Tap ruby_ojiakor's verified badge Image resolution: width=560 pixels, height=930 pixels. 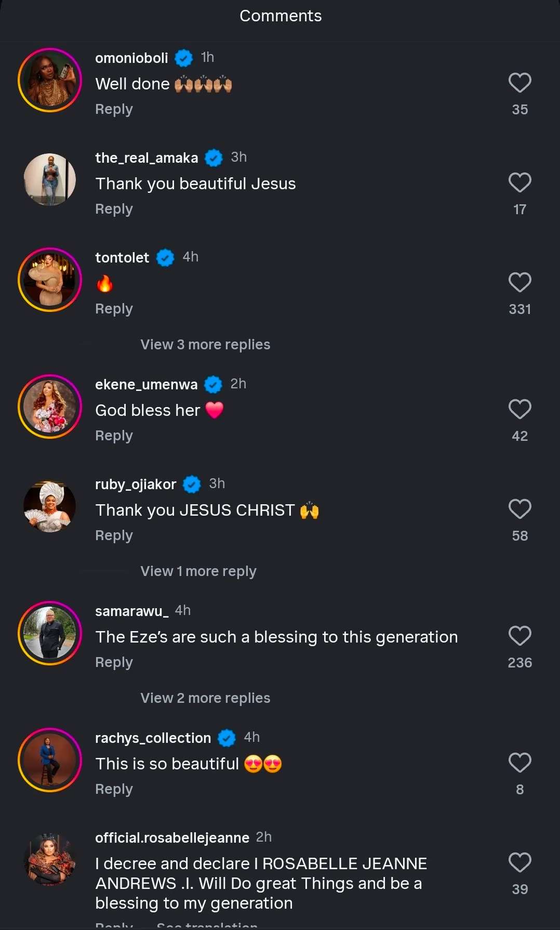point(192,484)
